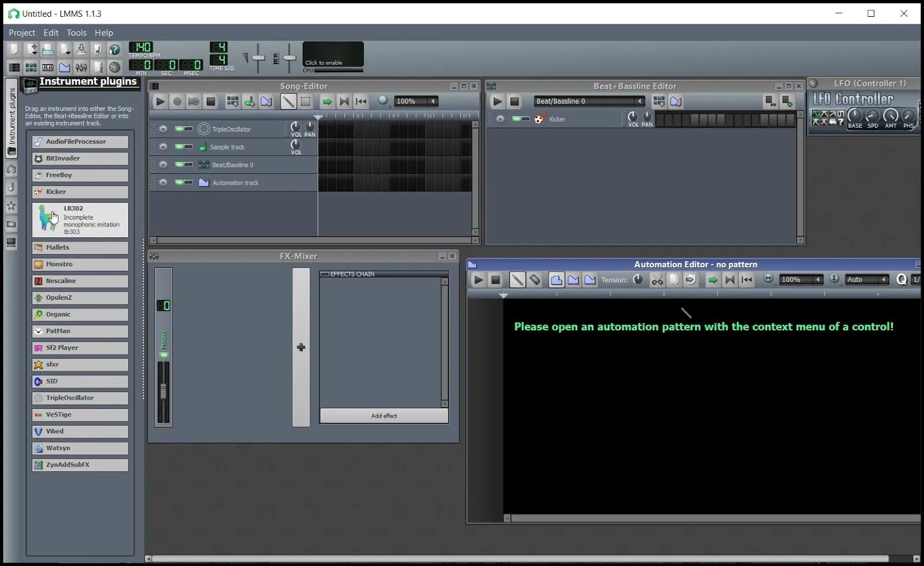Add steps in Beat+Bassline Editor
Viewport: 924px width, 566px height.
(787, 102)
